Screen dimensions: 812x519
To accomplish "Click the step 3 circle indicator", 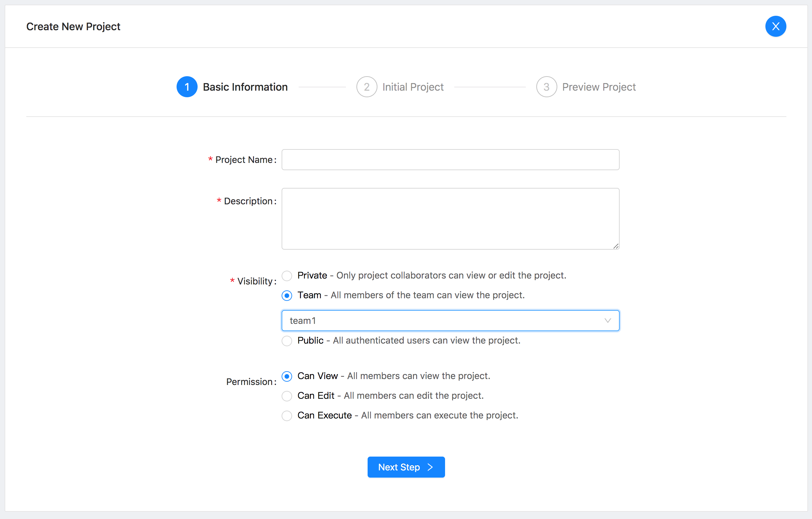I will [546, 87].
